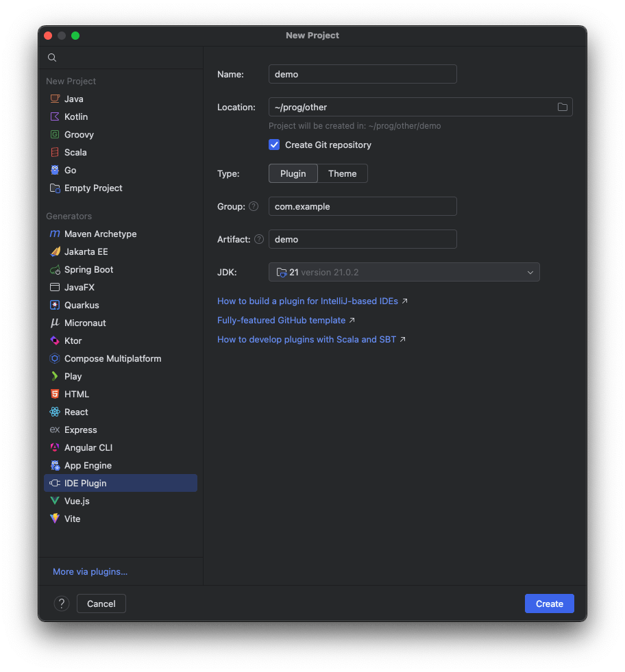
Task: Click the JavaFX window icon
Action: point(55,287)
